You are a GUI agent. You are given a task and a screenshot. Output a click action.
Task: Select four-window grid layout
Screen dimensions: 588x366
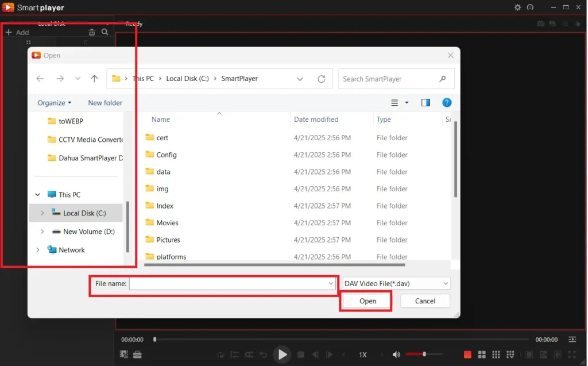(482, 355)
